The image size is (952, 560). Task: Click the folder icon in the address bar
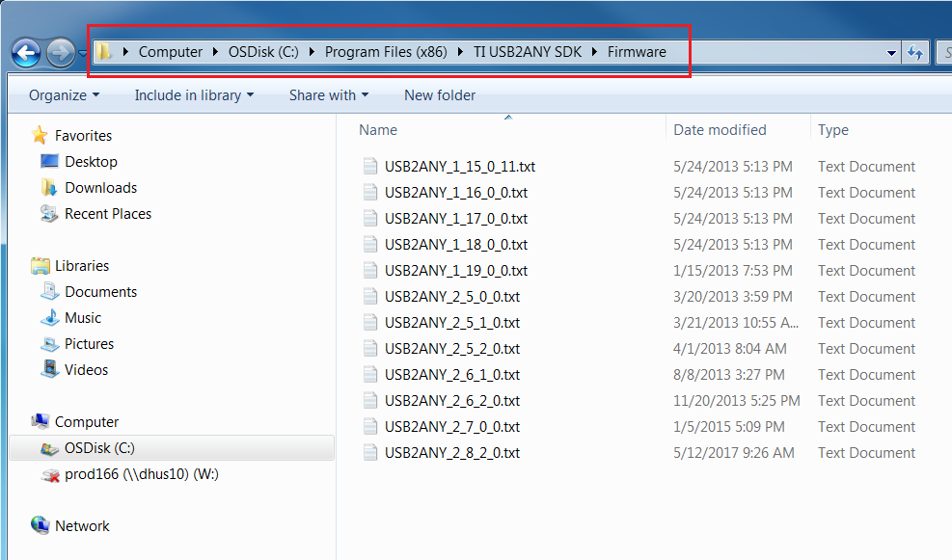[x=105, y=52]
